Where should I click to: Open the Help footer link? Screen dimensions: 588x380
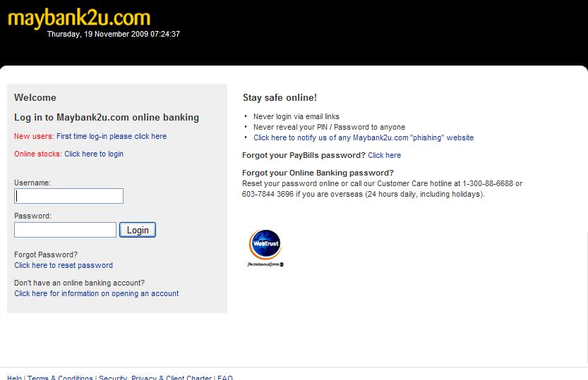coord(14,377)
